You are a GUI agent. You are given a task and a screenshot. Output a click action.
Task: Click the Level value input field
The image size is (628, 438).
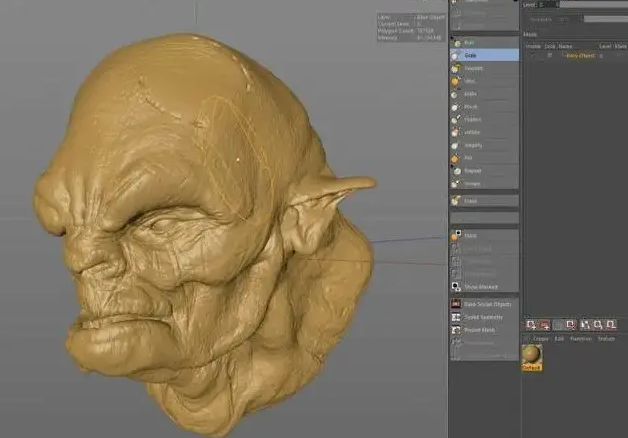click(547, 5)
